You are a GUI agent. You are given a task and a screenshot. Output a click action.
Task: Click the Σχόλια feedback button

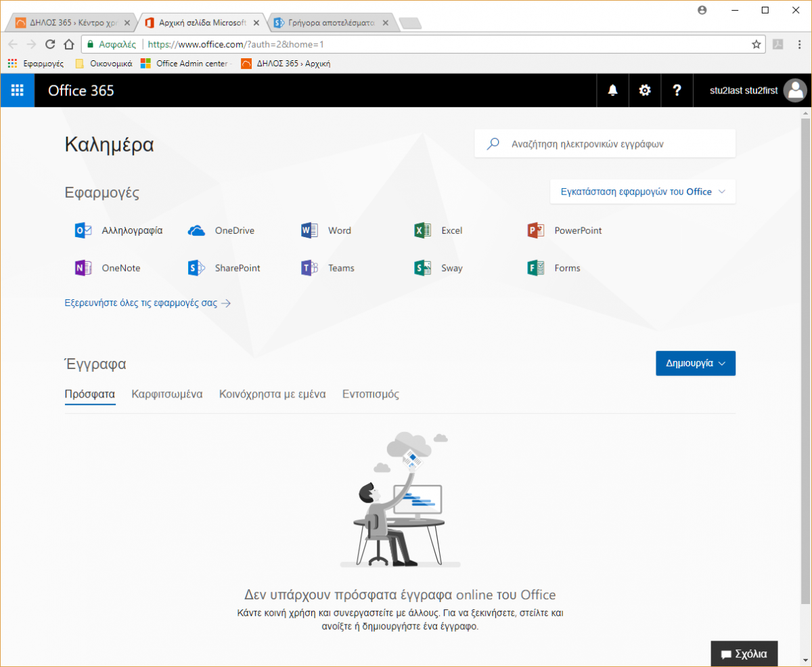click(744, 654)
